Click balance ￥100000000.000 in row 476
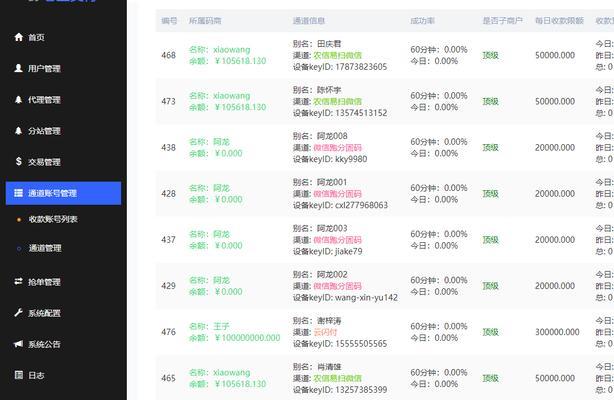614x400 pixels. coord(247,338)
